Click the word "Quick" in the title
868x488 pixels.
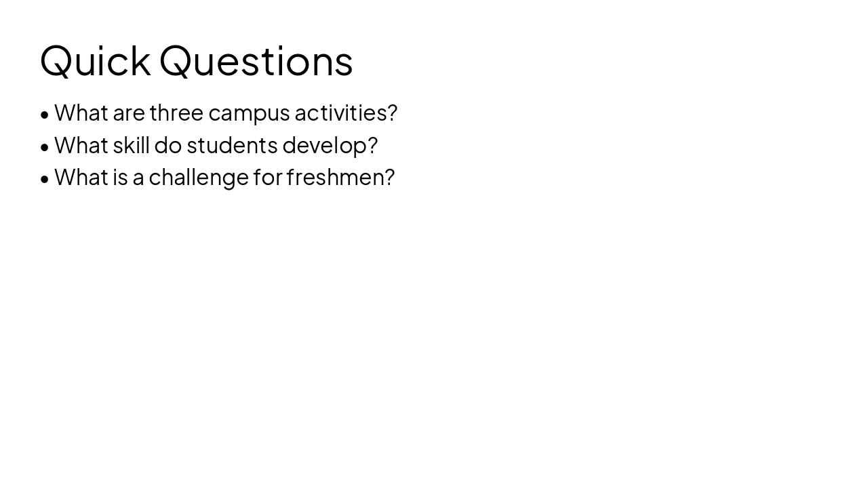pos(95,61)
